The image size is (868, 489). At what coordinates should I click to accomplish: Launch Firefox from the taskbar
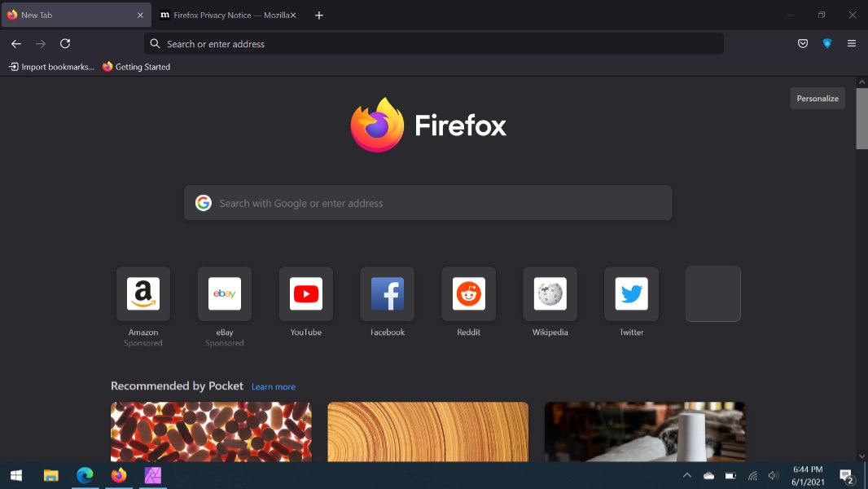click(119, 475)
